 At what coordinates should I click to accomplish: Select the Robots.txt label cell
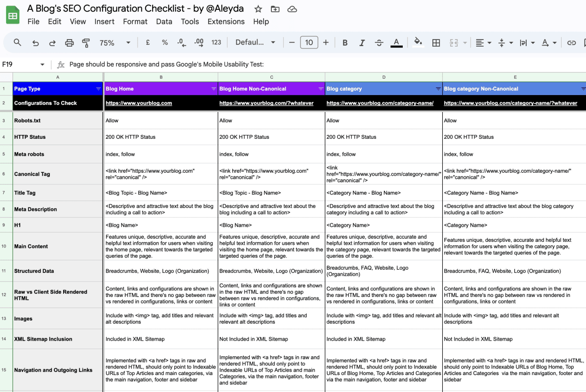click(x=58, y=120)
